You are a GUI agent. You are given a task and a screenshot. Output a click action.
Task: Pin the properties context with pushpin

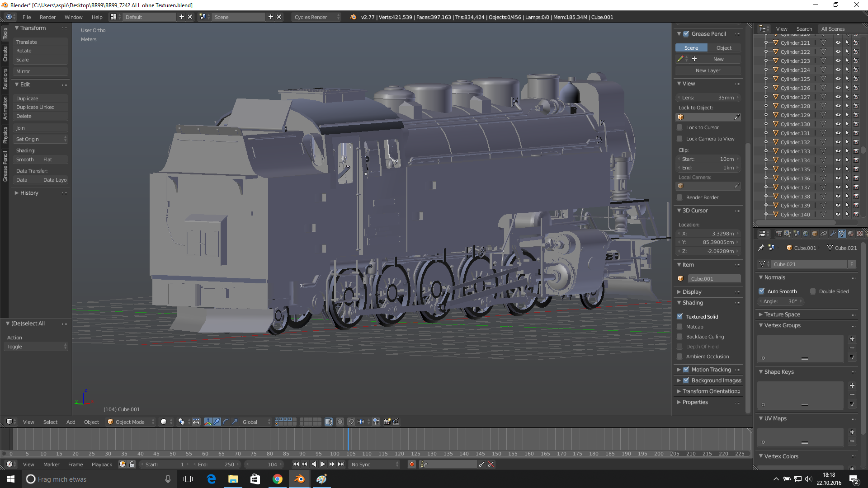click(x=761, y=248)
